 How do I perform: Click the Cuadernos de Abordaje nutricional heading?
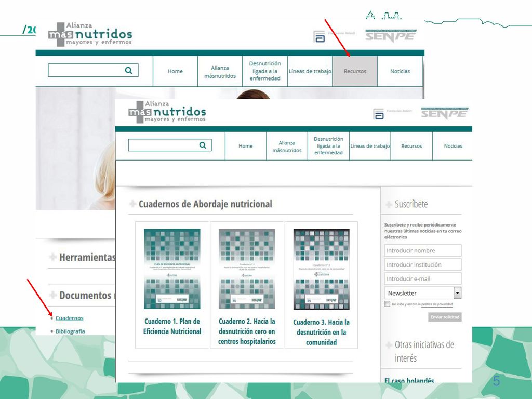205,204
